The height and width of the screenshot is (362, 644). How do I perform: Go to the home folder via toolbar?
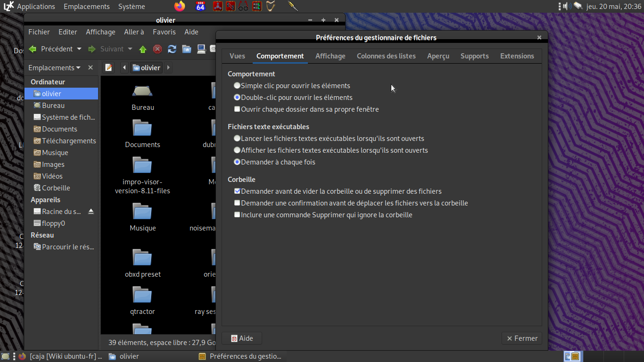click(187, 49)
